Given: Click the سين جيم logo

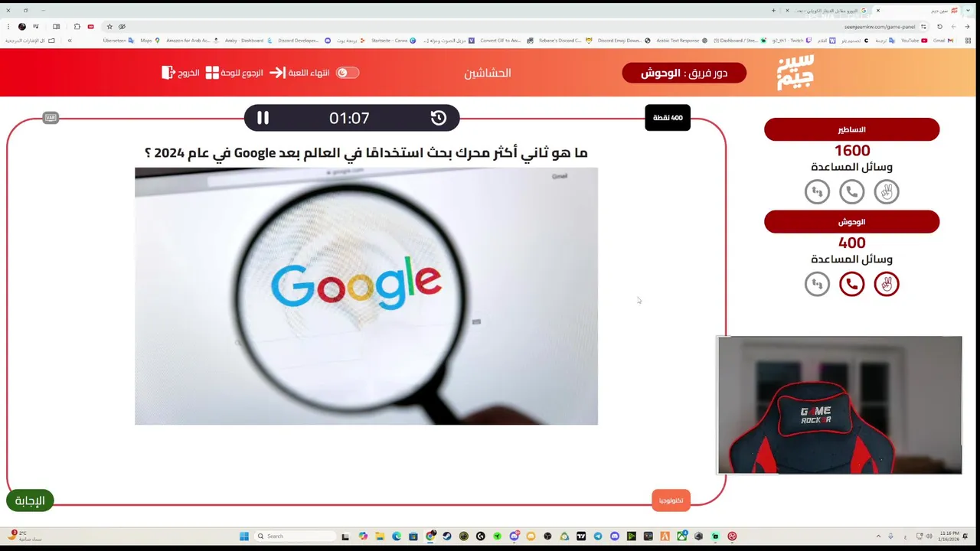Looking at the screenshot, I should (x=795, y=73).
